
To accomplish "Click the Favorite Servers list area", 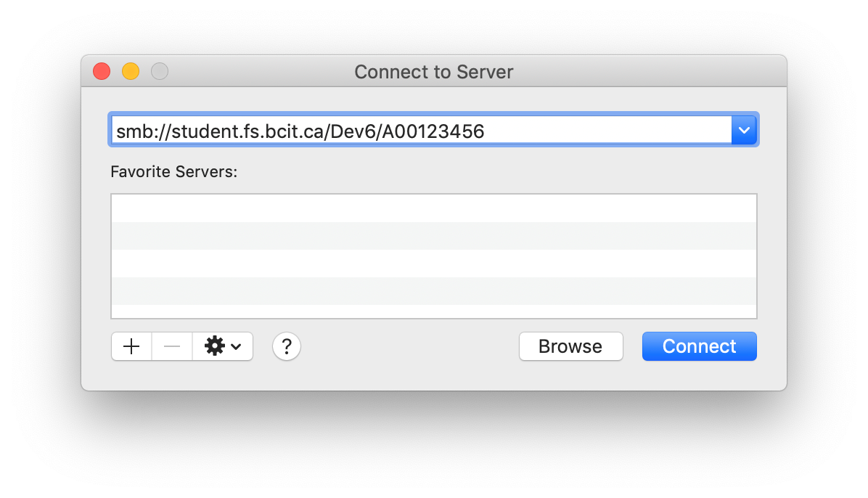I will click(433, 256).
